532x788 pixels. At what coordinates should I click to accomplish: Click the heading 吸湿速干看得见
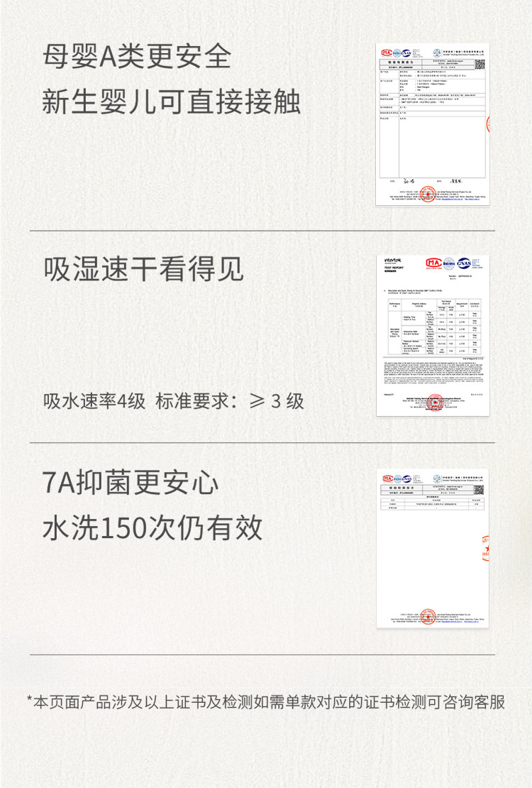[x=143, y=268]
